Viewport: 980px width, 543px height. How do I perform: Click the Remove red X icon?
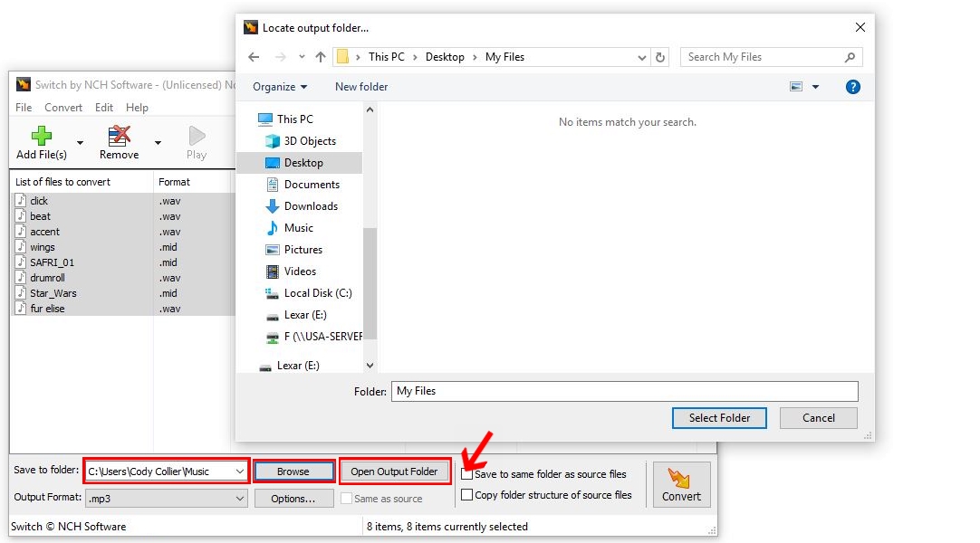click(x=118, y=136)
